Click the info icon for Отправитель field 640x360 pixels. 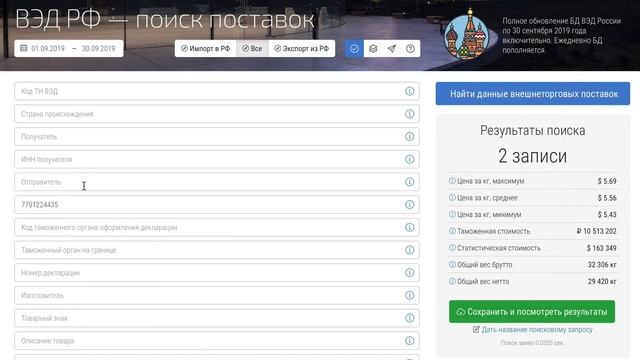coord(409,182)
